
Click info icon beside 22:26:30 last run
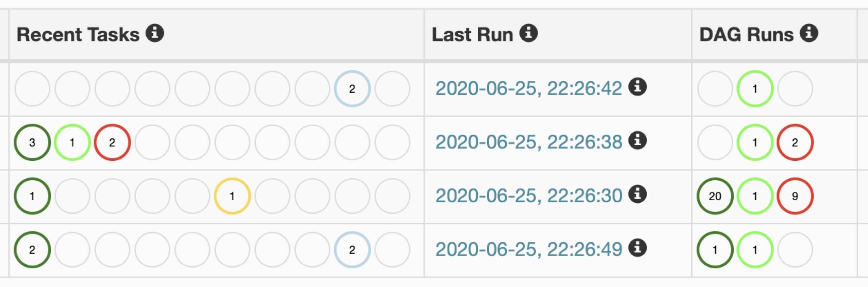pyautogui.click(x=638, y=195)
